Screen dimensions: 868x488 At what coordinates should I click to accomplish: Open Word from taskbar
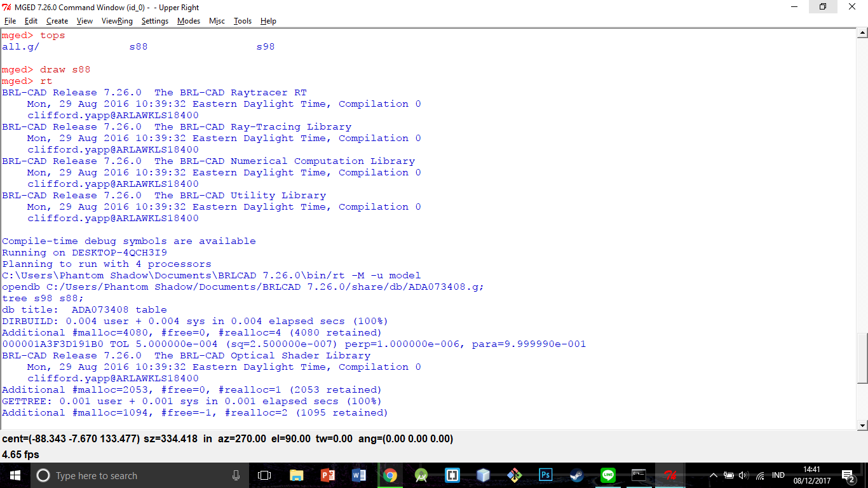click(358, 475)
